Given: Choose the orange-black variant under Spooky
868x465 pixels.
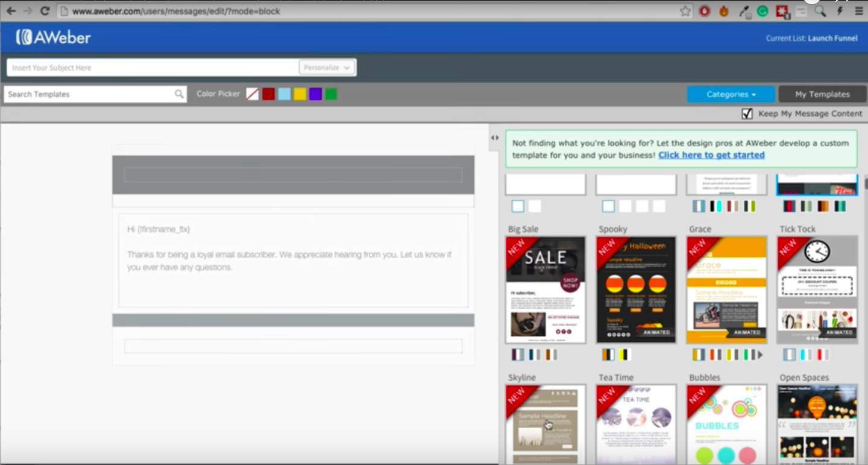Looking at the screenshot, I should coord(608,355).
